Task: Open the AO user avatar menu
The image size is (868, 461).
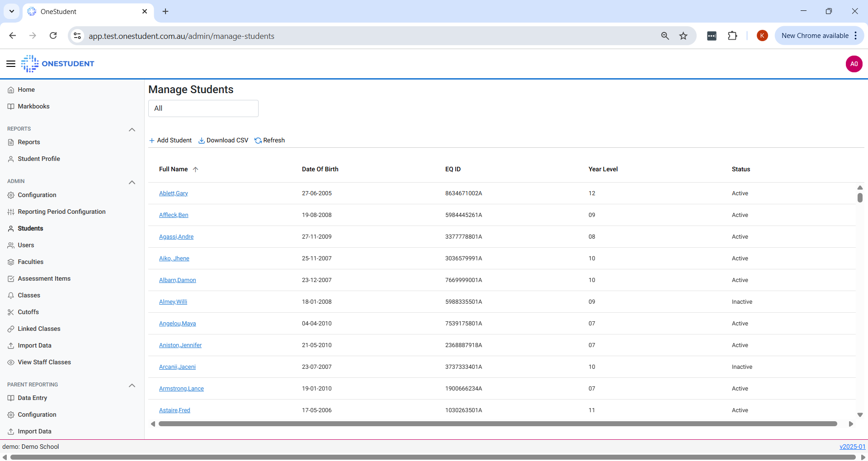Action: 854,64
